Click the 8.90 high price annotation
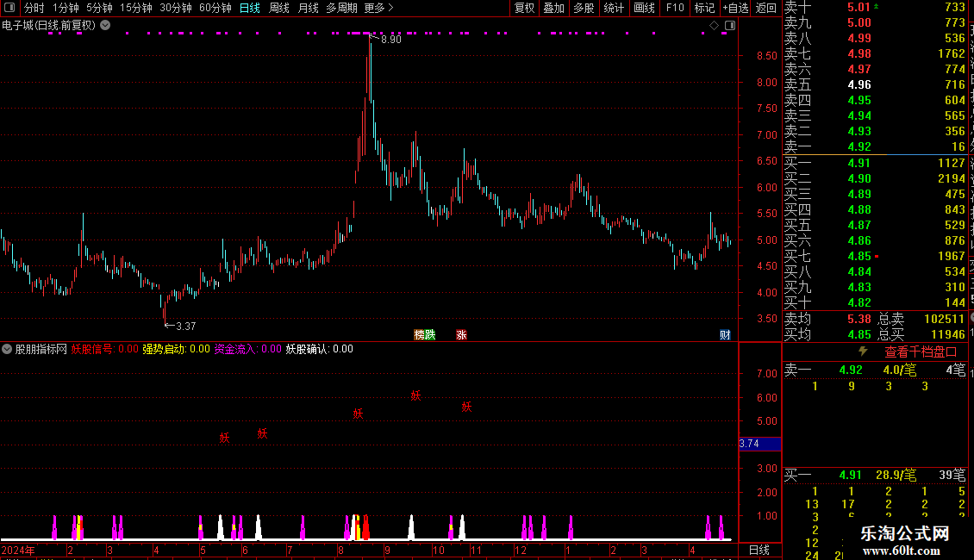The image size is (974, 560). (x=391, y=39)
